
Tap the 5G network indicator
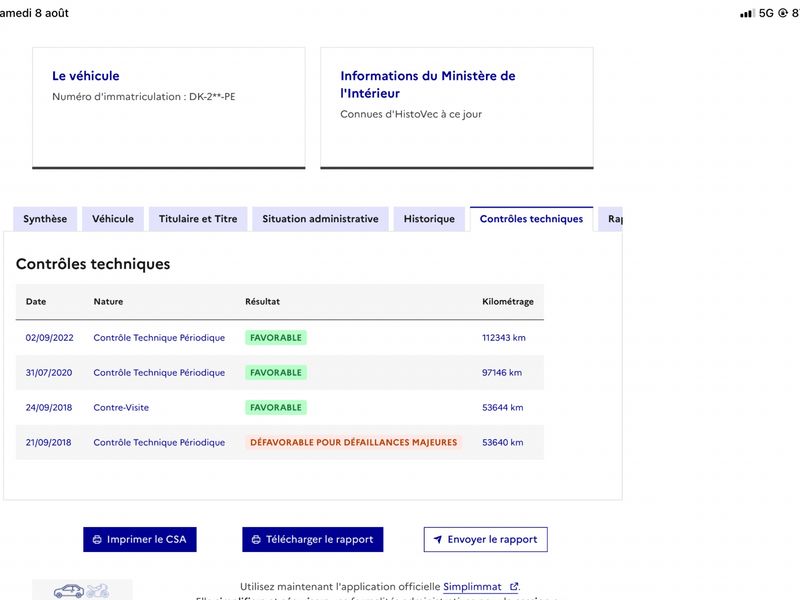point(766,13)
